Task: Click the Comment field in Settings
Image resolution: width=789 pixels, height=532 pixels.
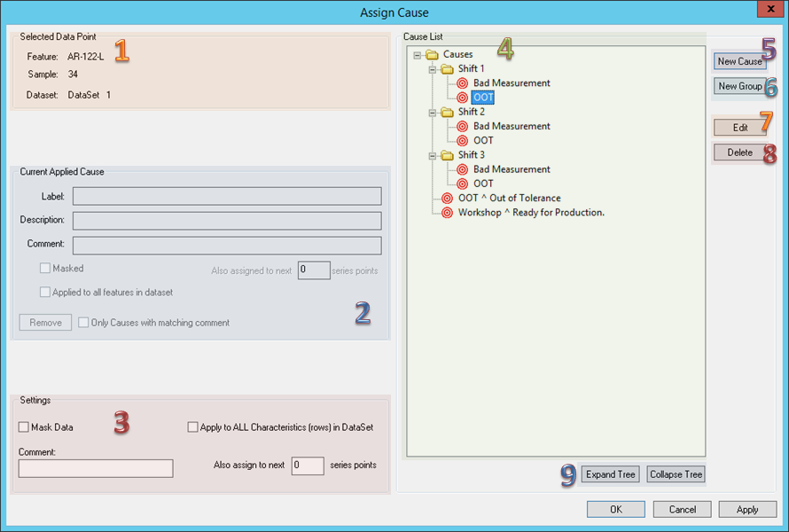Action: tap(96, 468)
